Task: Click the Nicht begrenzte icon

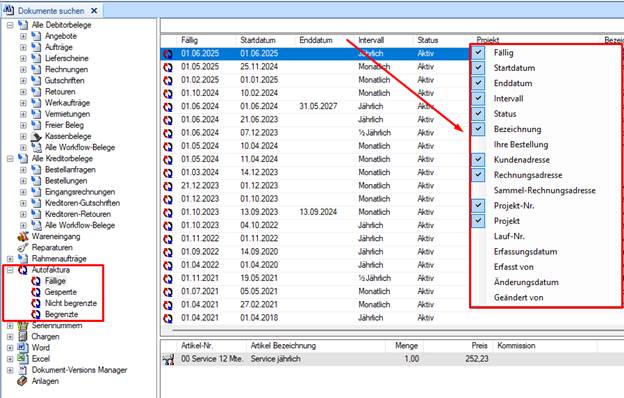Action: click(x=36, y=303)
